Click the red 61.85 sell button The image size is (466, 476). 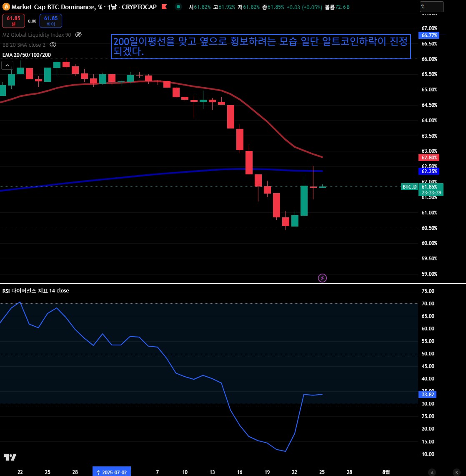(x=13, y=20)
